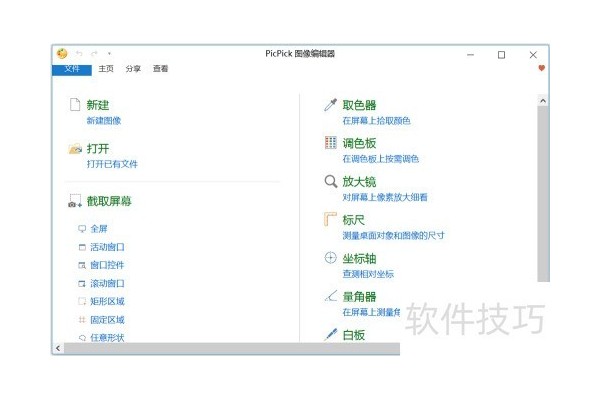
Task: Click the 滚动窗口 icon
Action: click(82, 284)
